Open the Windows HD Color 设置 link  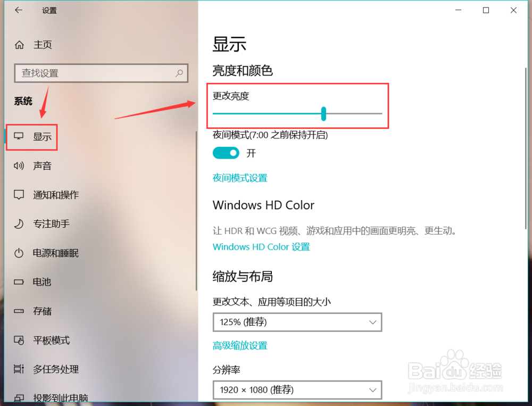[261, 247]
